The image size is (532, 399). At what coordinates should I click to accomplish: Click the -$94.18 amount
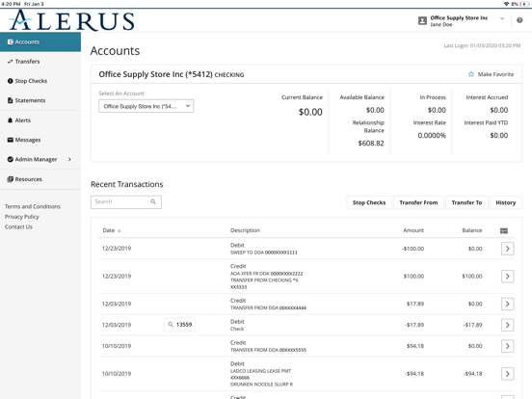(x=414, y=374)
